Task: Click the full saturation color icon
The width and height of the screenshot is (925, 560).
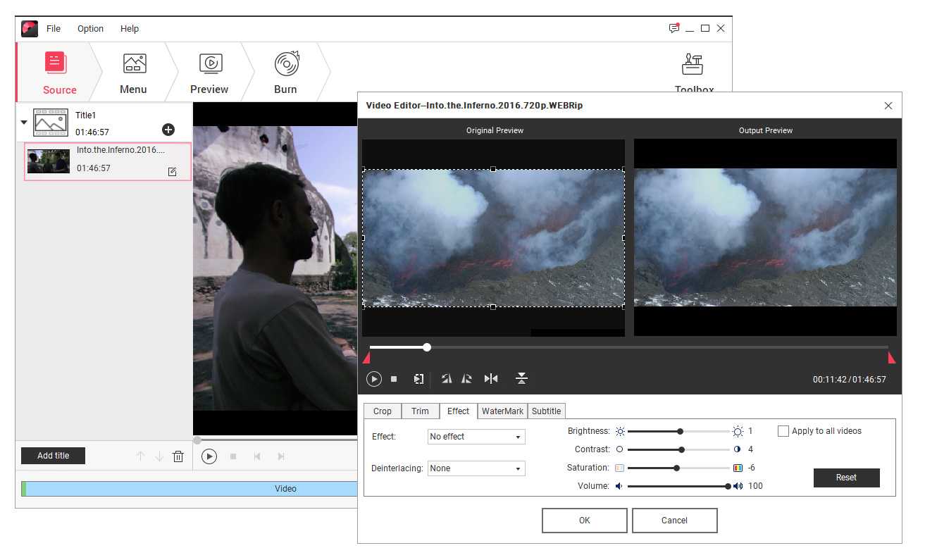Action: (x=738, y=468)
